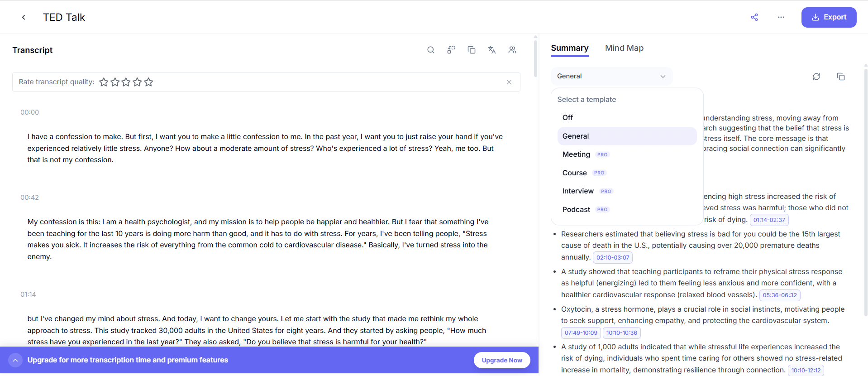The width and height of the screenshot is (868, 376).
Task: Export the TED Talk transcript
Action: [829, 17]
